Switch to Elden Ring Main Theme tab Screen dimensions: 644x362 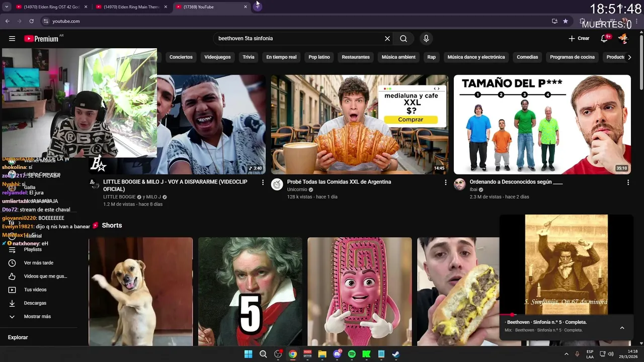(132, 7)
